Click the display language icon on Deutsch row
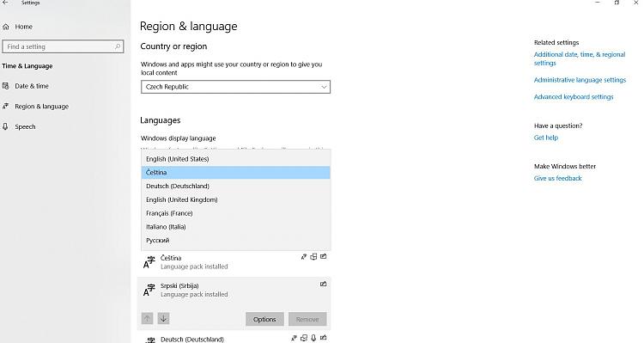The height and width of the screenshot is (343, 644). pyautogui.click(x=294, y=338)
